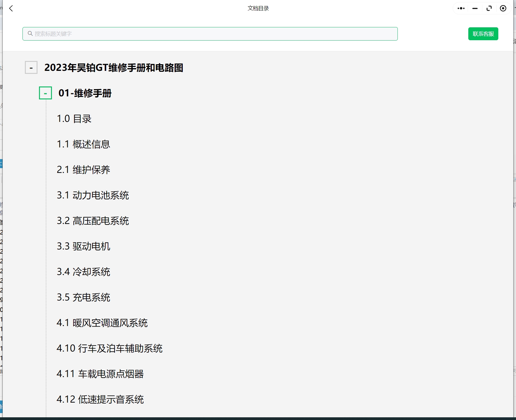This screenshot has height=420, width=516.
Task: Click the back arrow to return
Action: (11, 8)
